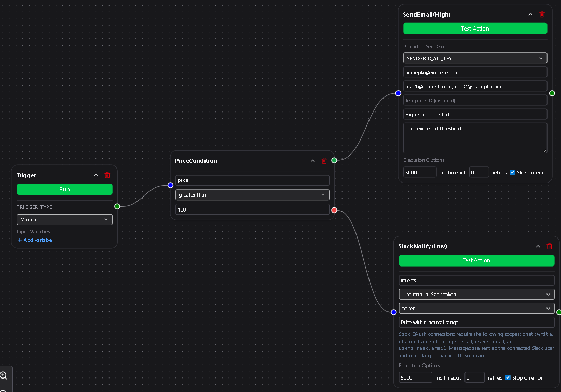Screen dimensions: 561x392
Task: Click the Add variable link
Action: click(35, 240)
